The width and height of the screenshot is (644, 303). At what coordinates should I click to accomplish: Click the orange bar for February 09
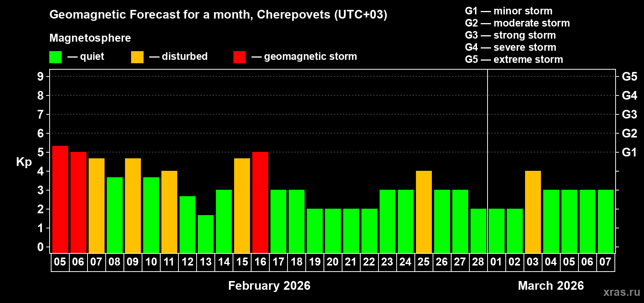pyautogui.click(x=133, y=206)
